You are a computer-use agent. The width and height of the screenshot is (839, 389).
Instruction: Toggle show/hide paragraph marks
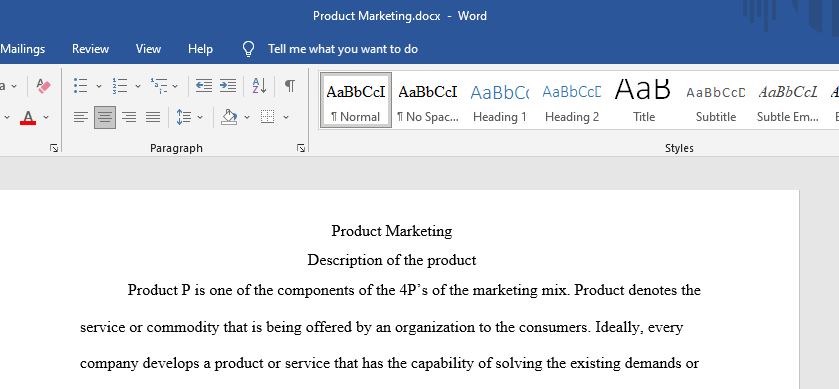click(x=289, y=86)
